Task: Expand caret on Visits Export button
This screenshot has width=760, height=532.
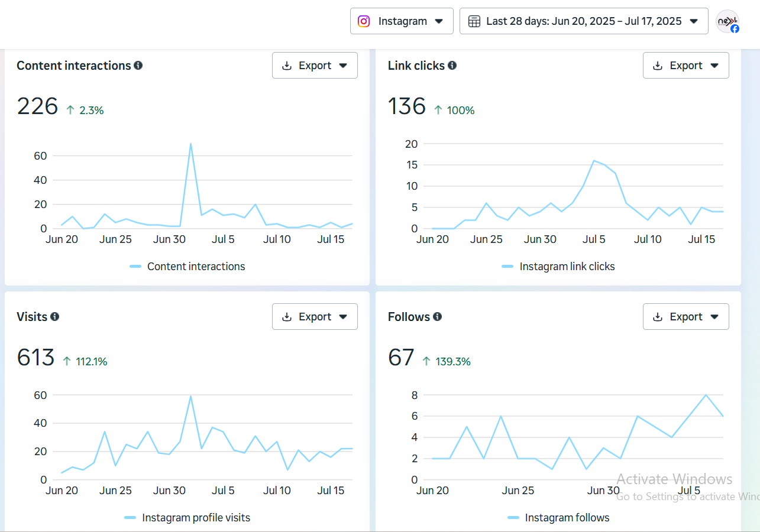Action: (343, 317)
